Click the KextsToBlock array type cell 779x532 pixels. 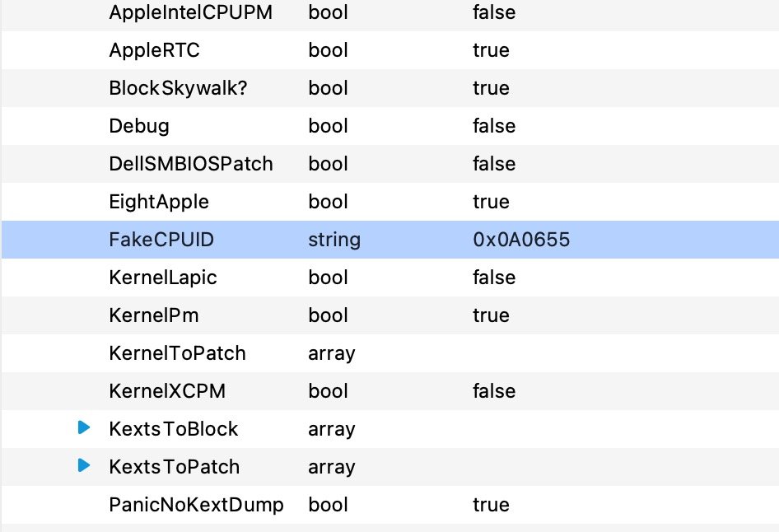point(332,429)
